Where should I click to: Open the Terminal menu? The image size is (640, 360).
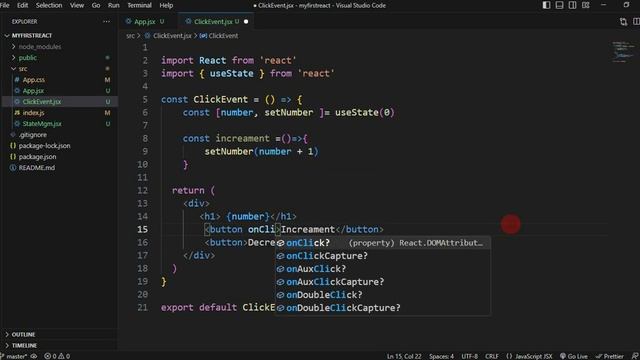pos(139,5)
